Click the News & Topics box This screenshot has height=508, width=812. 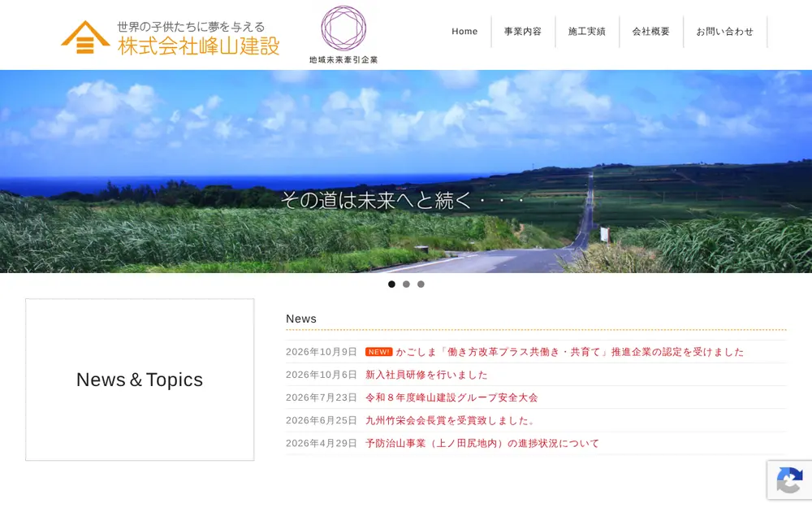(140, 380)
